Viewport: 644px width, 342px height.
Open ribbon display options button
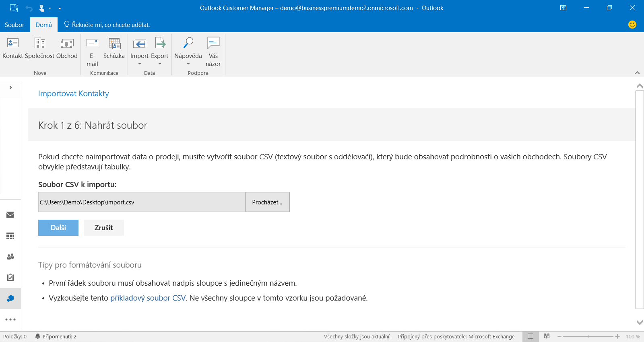pyautogui.click(x=563, y=8)
